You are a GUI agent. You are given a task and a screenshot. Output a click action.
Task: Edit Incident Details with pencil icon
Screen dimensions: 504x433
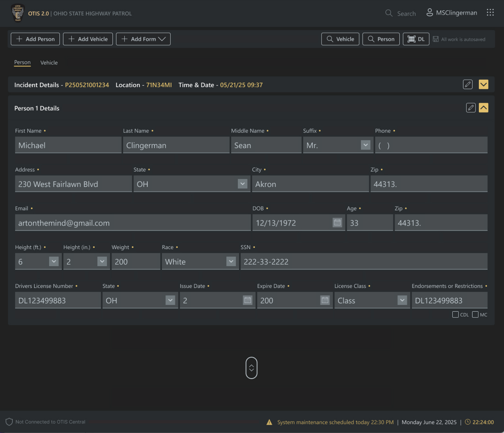coord(467,84)
